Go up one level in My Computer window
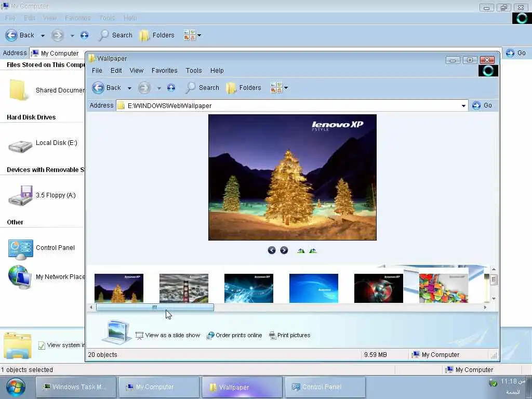 point(85,35)
